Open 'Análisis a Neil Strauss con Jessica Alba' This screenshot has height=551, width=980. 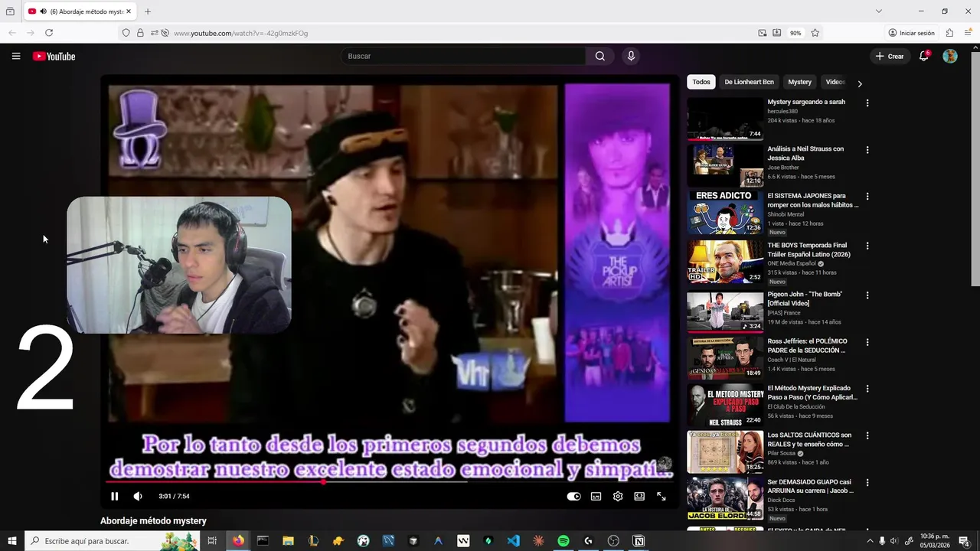tap(805, 153)
